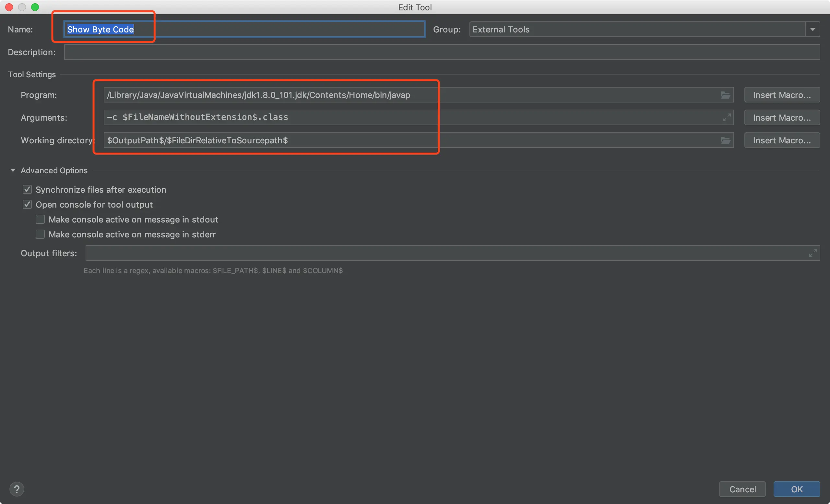
Task: Click the Program field browse folder icon
Action: (x=725, y=95)
